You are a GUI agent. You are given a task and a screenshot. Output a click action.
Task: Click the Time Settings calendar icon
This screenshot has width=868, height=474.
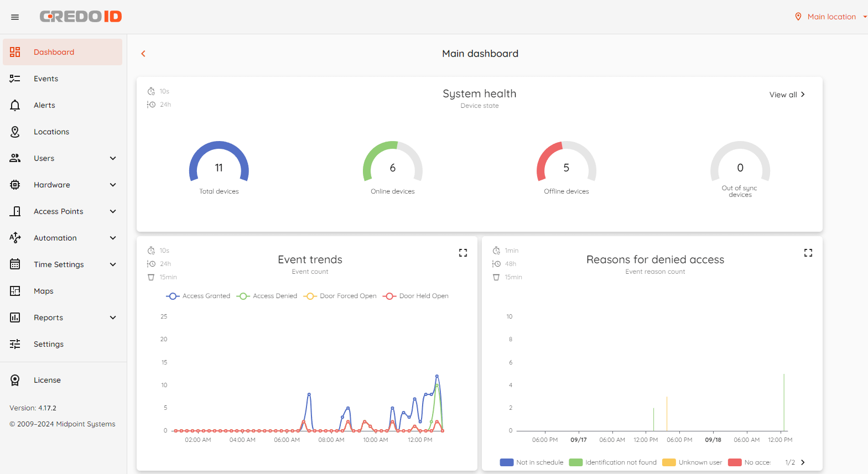pos(15,264)
